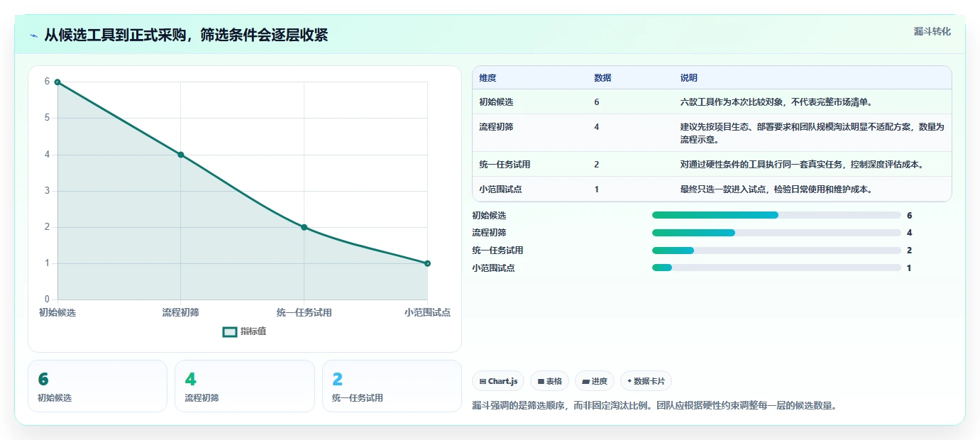
Task: Click chart data point for 初始候选
Action: click(x=57, y=82)
